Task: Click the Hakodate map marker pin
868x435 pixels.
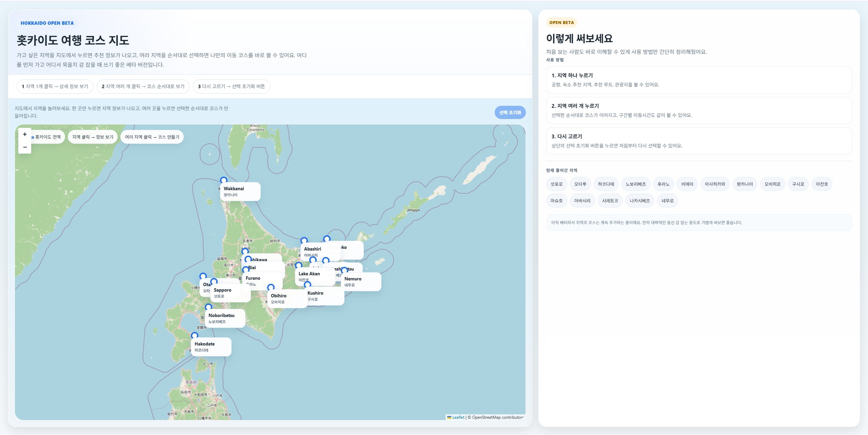Action: [194, 335]
